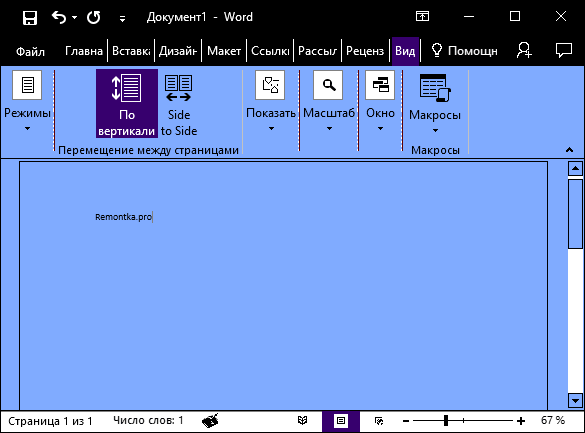Screen dimensions: 585x433
Task: Redo the last action
Action: point(94,18)
